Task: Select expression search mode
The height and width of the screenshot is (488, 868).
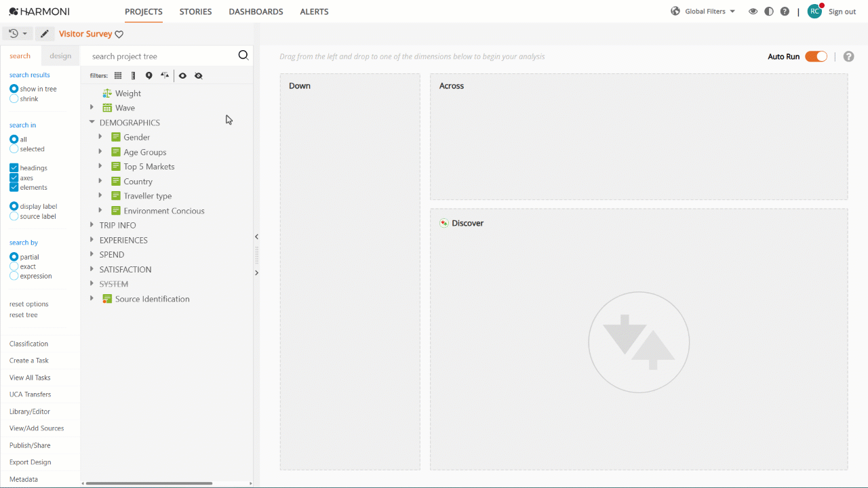Action: (14, 276)
